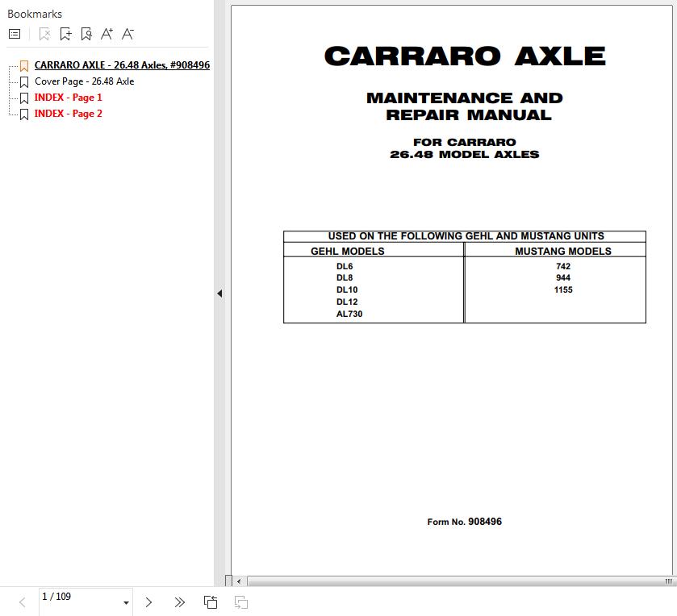
Task: Go to the previous page arrow
Action: click(23, 602)
